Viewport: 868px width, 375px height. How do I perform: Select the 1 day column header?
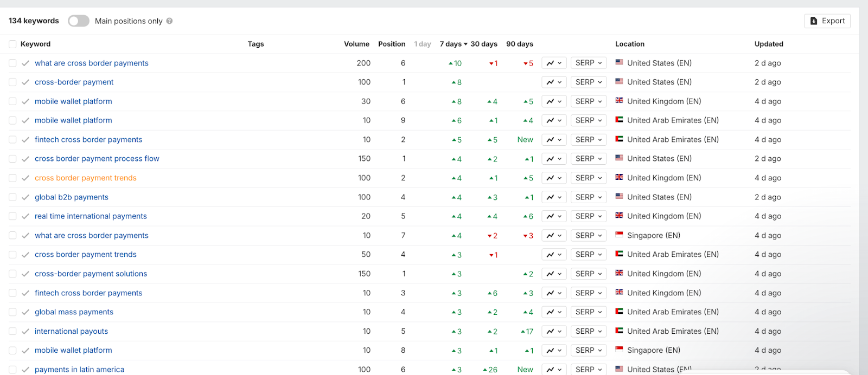(x=423, y=44)
